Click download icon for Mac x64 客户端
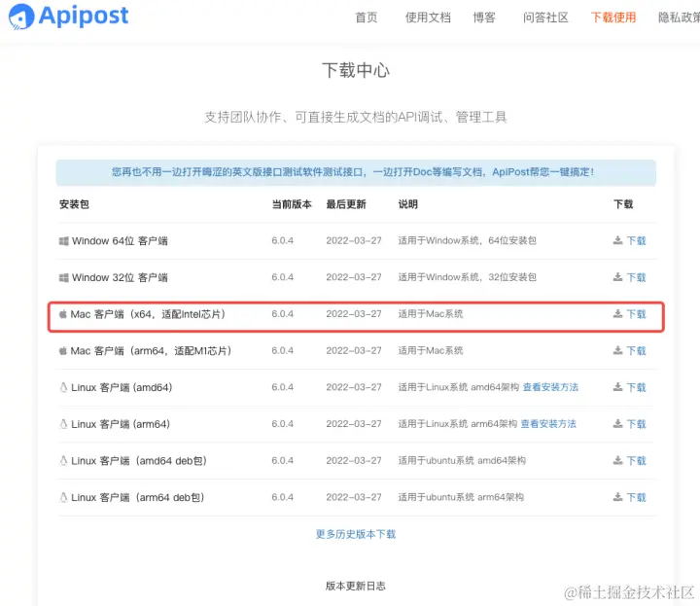700x606 pixels. (618, 314)
